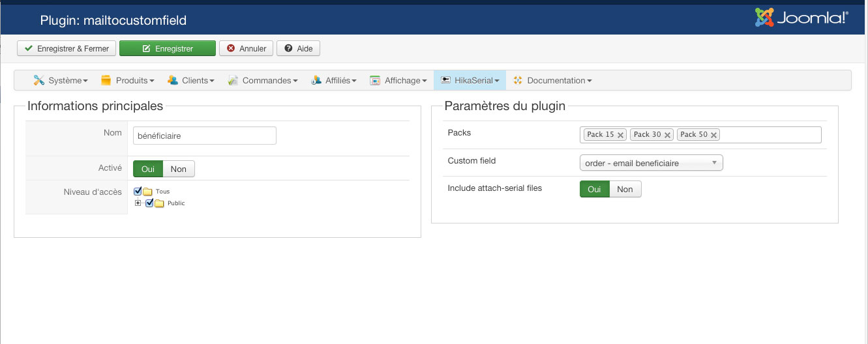The height and width of the screenshot is (344, 868).
Task: Click the Enregistrer & Fermer button
Action: (67, 49)
